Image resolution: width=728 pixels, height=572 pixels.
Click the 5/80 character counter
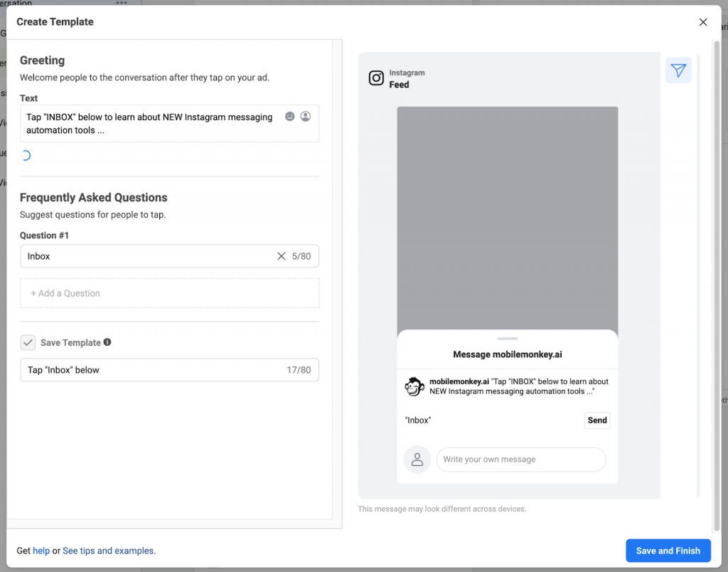click(x=301, y=256)
